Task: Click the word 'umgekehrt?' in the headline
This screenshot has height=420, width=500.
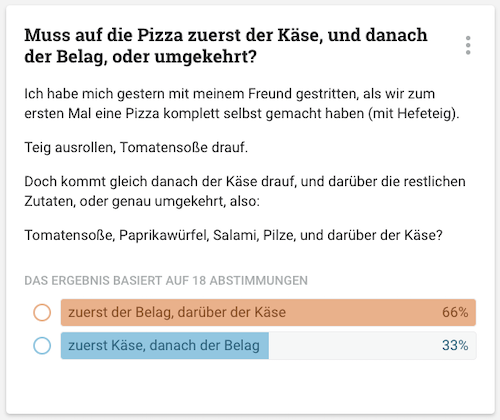Action: [x=206, y=57]
